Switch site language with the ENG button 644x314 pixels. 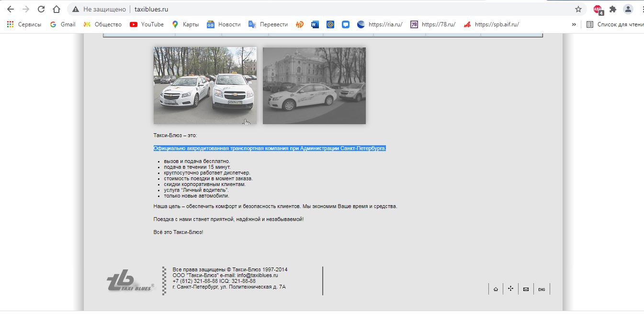point(542,290)
